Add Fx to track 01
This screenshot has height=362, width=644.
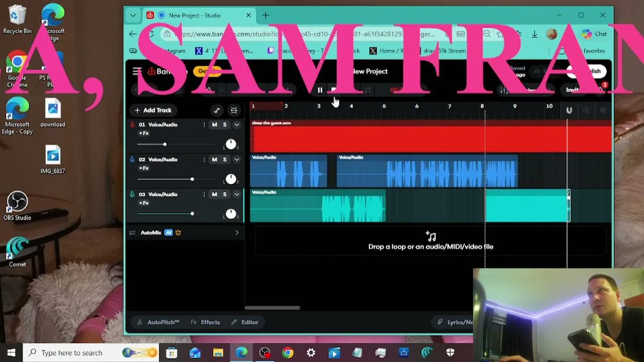pos(144,133)
